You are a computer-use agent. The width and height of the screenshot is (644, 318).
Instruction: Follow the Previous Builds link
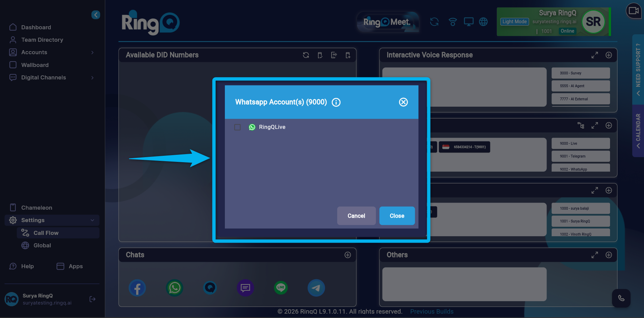(x=432, y=312)
